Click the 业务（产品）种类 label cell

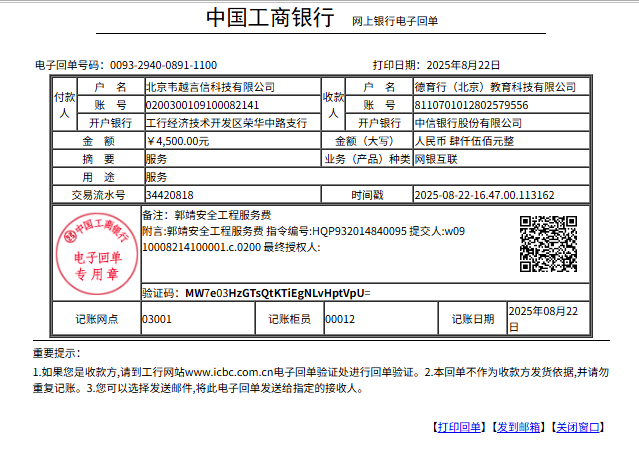point(367,159)
